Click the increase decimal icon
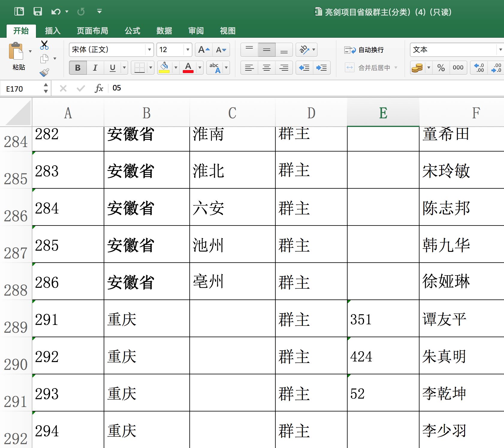Screen dimensions: 504x448 [x=479, y=68]
